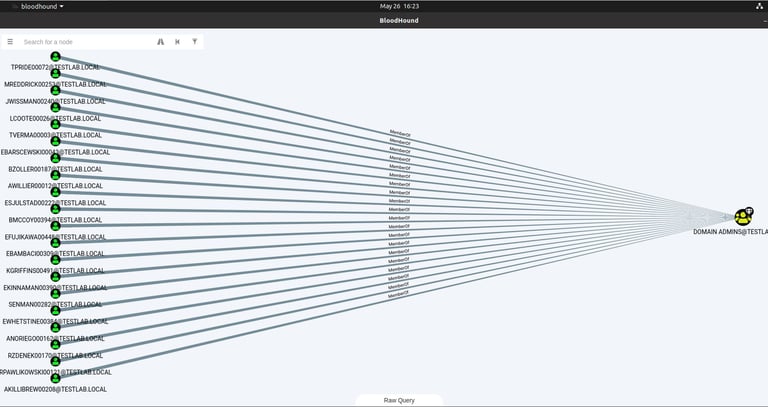768x407 pixels.
Task: Select the LCOOTE00026 user node
Action: click(x=55, y=107)
